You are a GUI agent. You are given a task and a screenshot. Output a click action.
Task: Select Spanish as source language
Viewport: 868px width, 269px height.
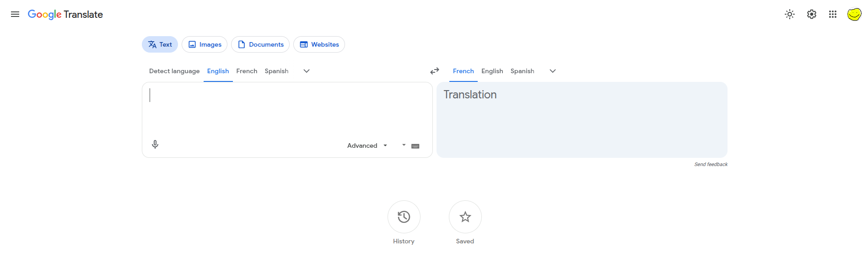(x=276, y=71)
